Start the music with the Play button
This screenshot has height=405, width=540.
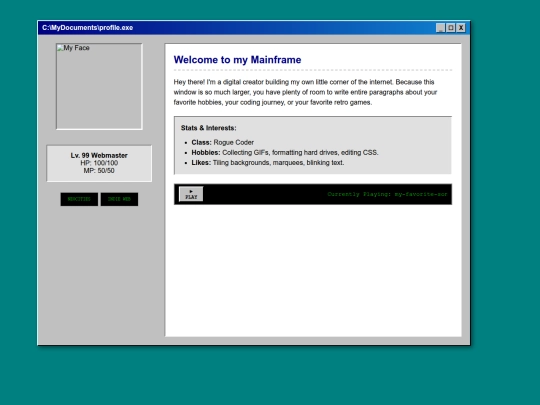[x=191, y=194]
